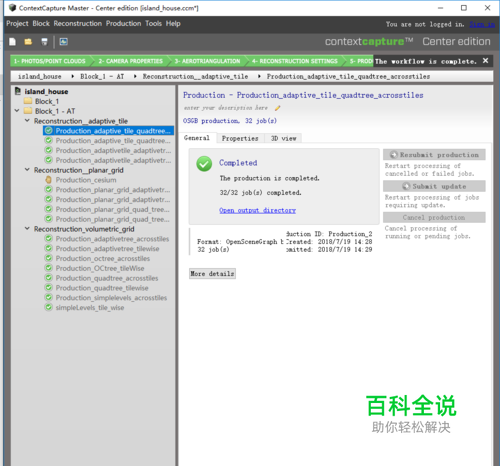Go to workflow step 1 Photos/Point Clouds
The image size is (500, 466).
(50, 61)
